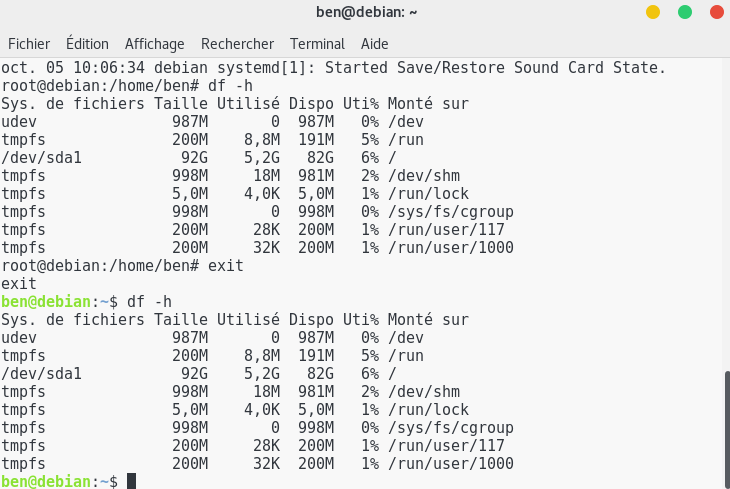Open the Terminal menu
This screenshot has height=489, width=730.
point(318,44)
